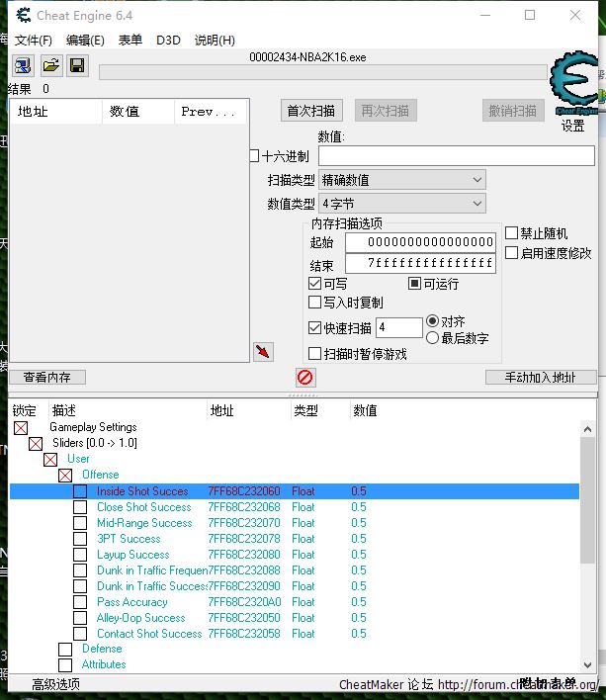Open the D3D menu
The image size is (606, 700).
coord(168,41)
